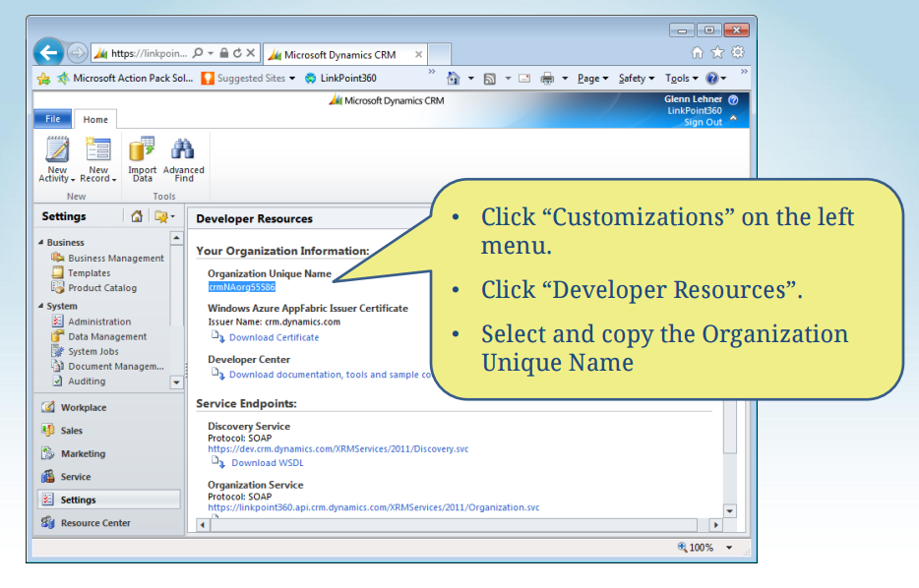Refresh the page using address bar reload icon
The image size is (919, 588).
pos(237,53)
